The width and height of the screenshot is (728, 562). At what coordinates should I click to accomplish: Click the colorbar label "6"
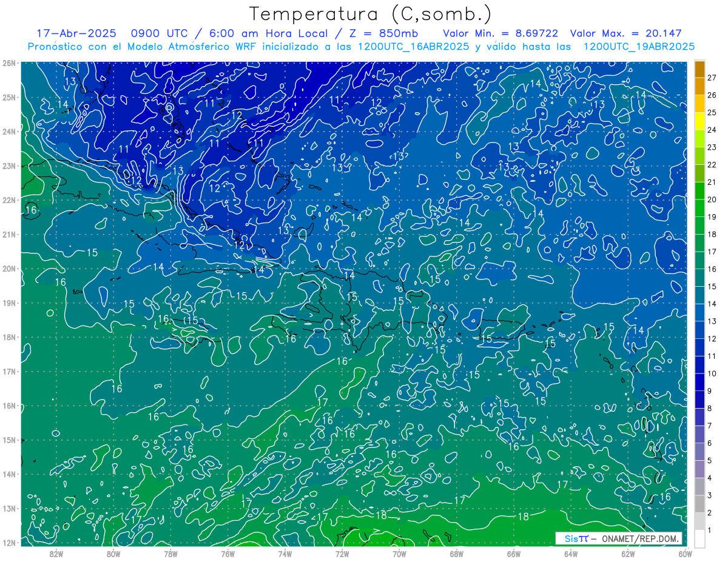[710, 443]
